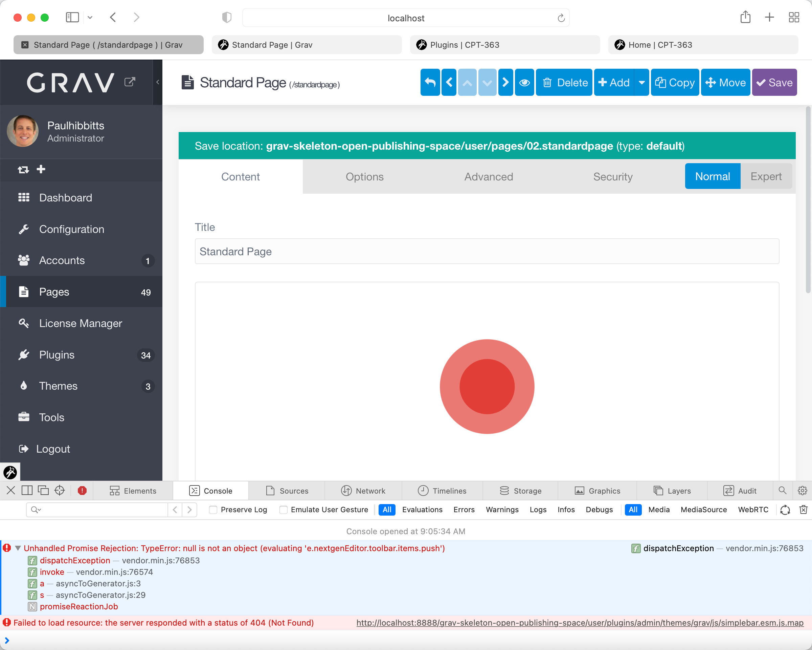Undo the last change
The height and width of the screenshot is (650, 812).
(x=430, y=82)
